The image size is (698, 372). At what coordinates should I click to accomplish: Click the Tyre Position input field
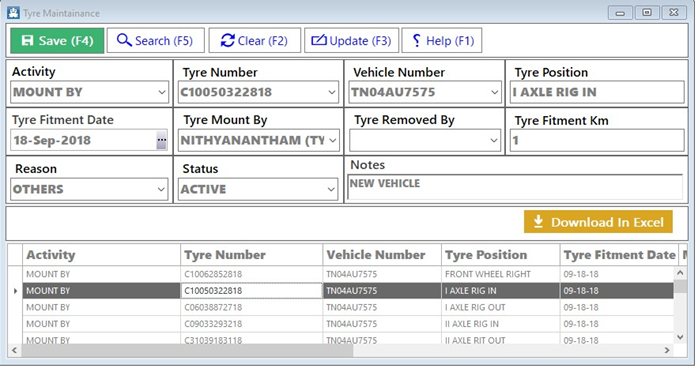click(x=597, y=93)
